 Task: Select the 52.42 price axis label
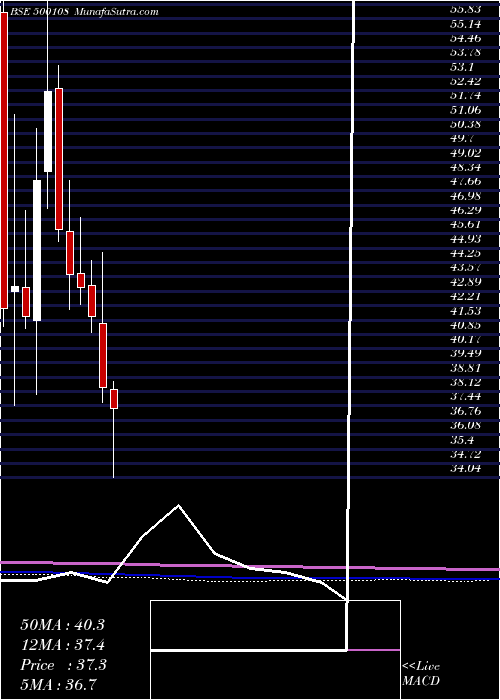tap(464, 82)
